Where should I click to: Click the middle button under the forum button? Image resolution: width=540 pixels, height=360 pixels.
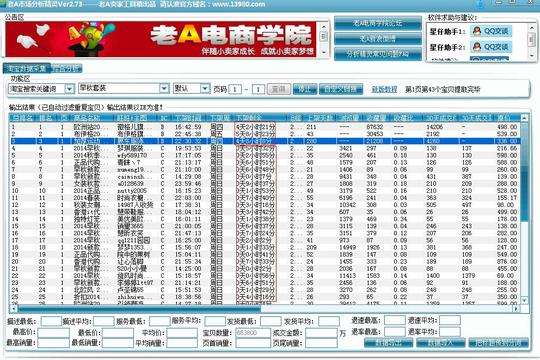pos(378,39)
